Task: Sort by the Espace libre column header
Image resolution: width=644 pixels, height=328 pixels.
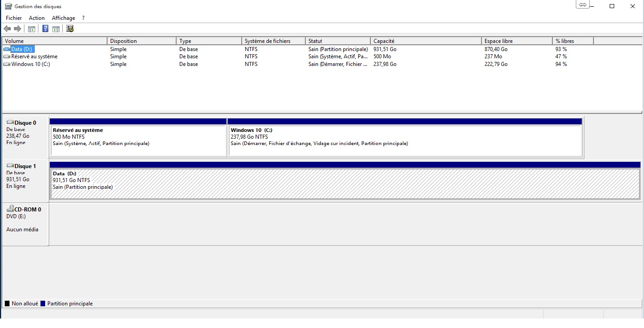Action: click(x=498, y=41)
